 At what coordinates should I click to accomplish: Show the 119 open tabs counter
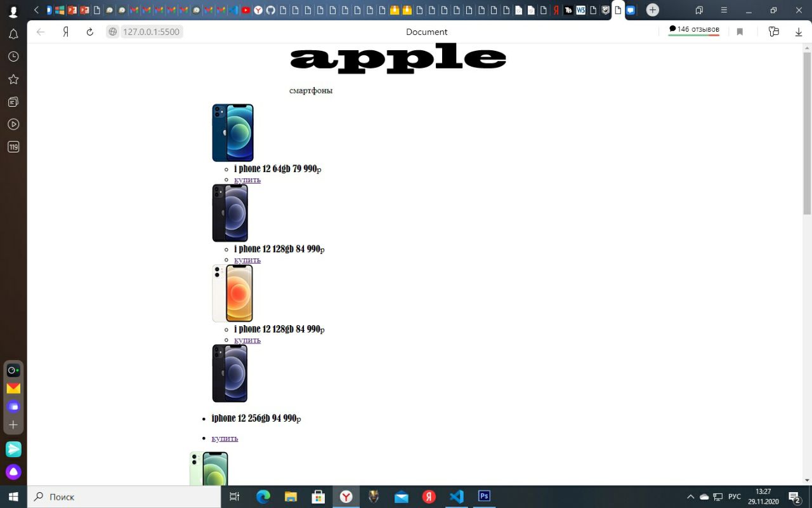point(13,147)
